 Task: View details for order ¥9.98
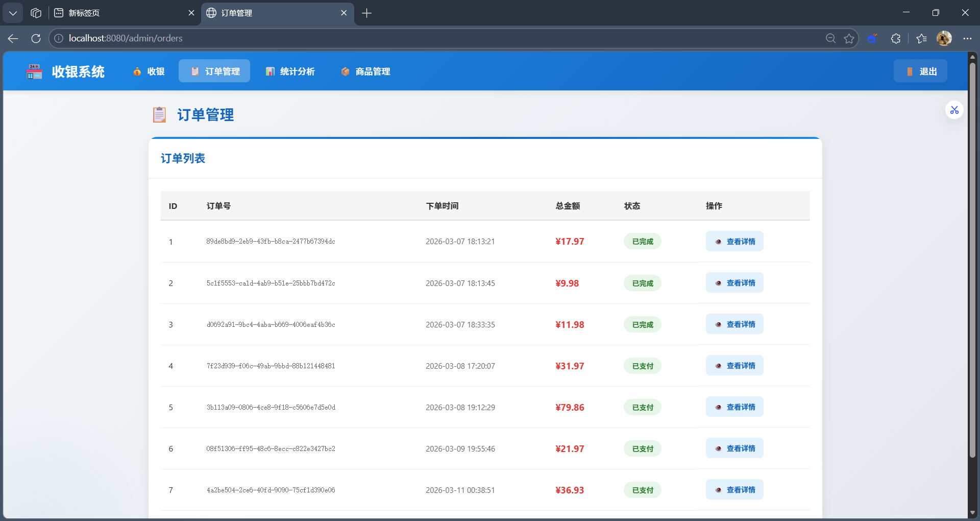[x=734, y=283]
